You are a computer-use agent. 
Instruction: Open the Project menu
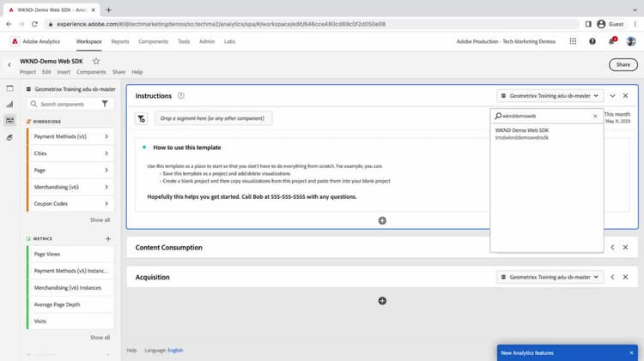27,72
